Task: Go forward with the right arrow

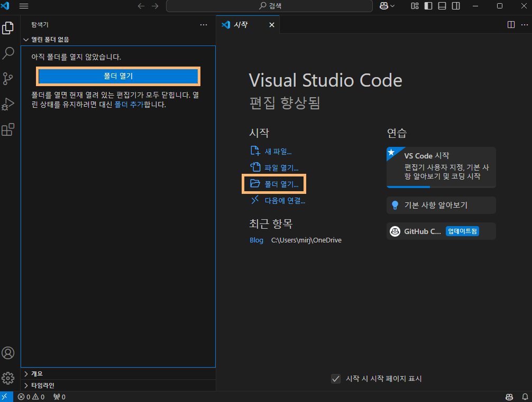Action: pyautogui.click(x=155, y=6)
